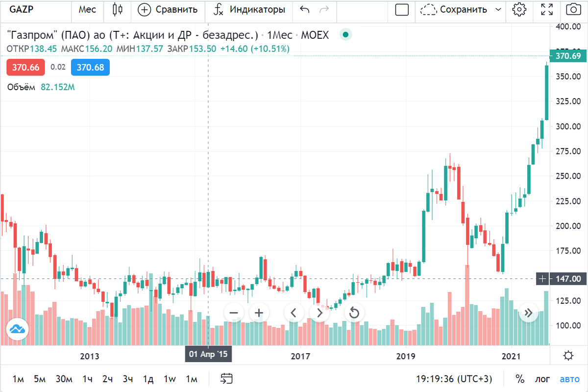Screen dimensions: 588x392
Task: Redo the last chart action
Action: [323, 9]
